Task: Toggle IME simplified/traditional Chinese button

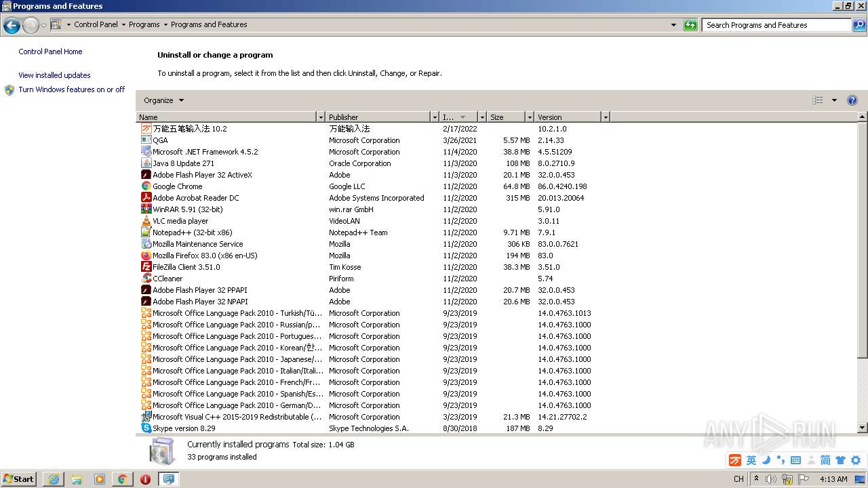Action: [825, 460]
